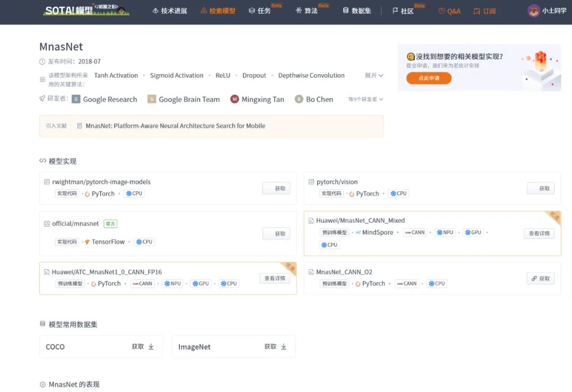Click the Google Brain Team avatar icon
This screenshot has height=392, width=572.
coord(152,99)
